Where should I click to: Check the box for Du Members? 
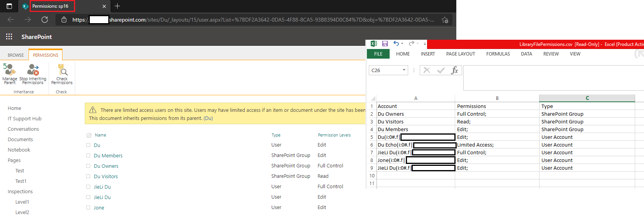88,156
